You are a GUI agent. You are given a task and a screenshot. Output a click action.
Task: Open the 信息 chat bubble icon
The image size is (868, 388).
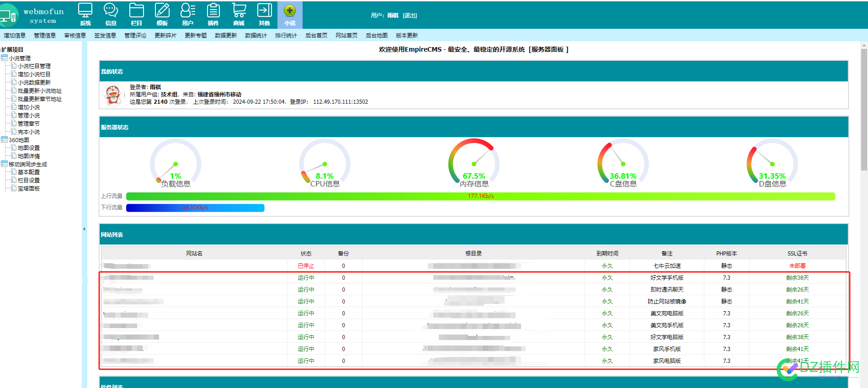pos(111,15)
